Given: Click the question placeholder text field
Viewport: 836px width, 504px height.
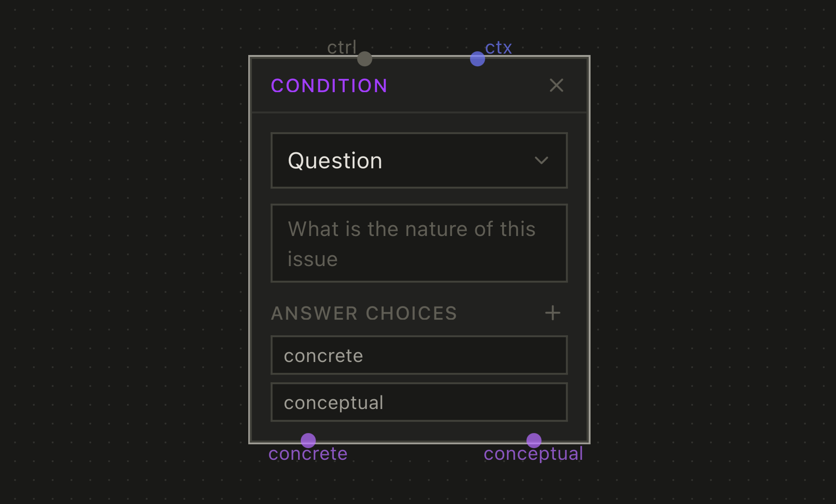Looking at the screenshot, I should [x=418, y=243].
